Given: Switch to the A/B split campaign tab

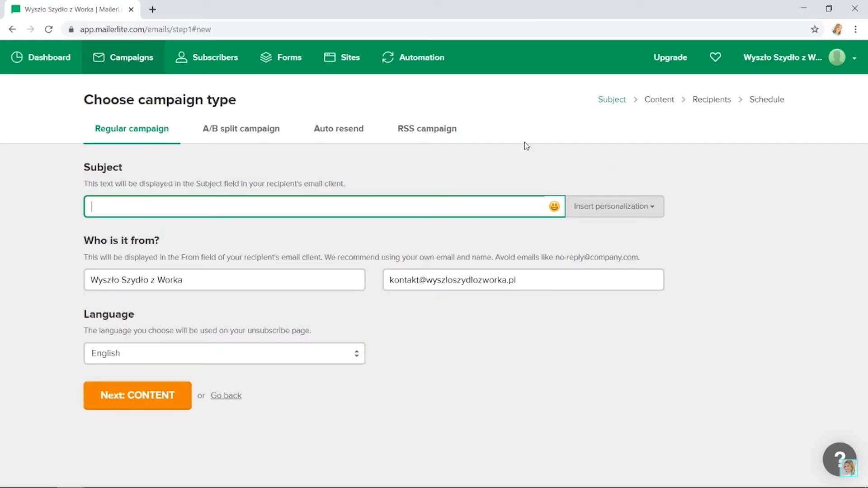Looking at the screenshot, I should tap(241, 129).
